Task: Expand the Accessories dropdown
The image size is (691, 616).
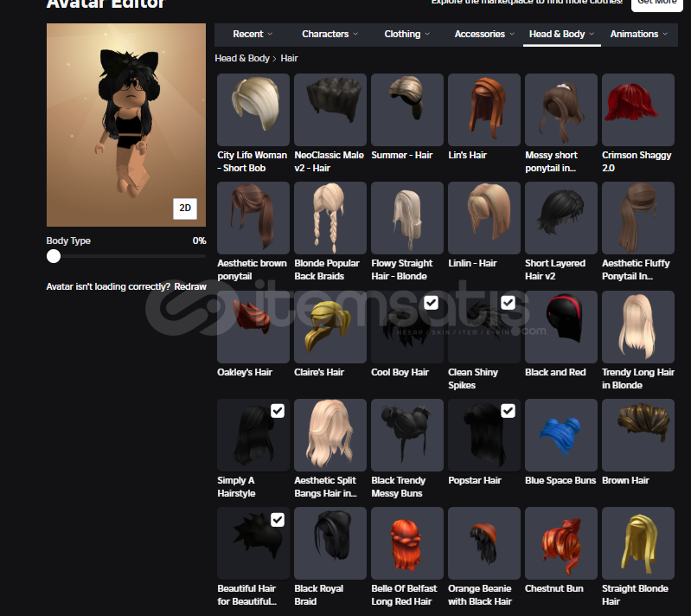Action: [484, 34]
